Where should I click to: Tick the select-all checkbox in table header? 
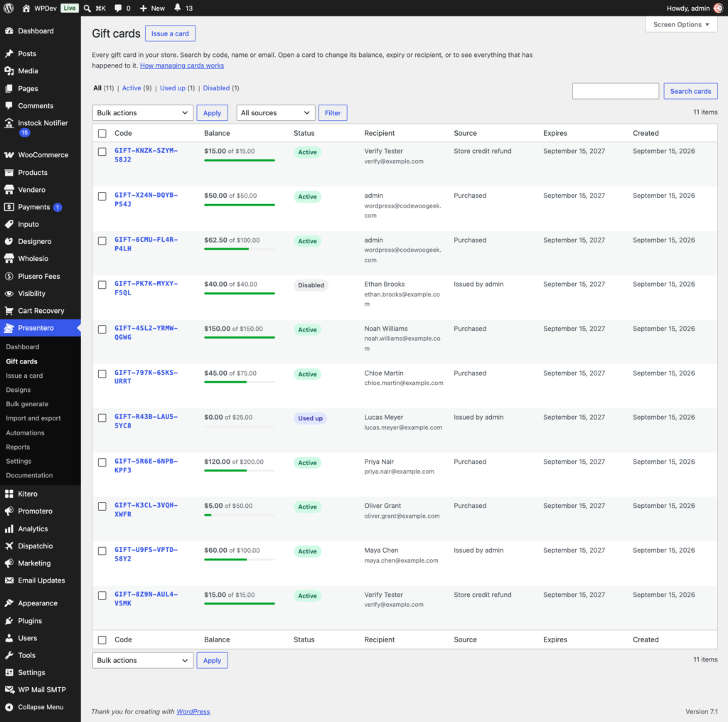coord(102,134)
